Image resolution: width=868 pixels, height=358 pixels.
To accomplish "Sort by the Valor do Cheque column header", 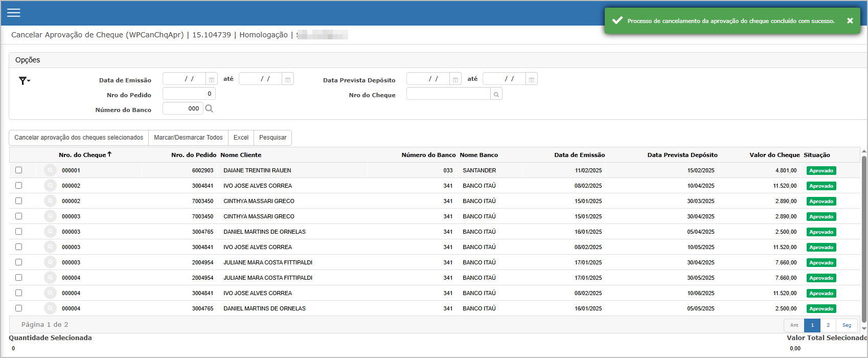I will click(x=774, y=155).
